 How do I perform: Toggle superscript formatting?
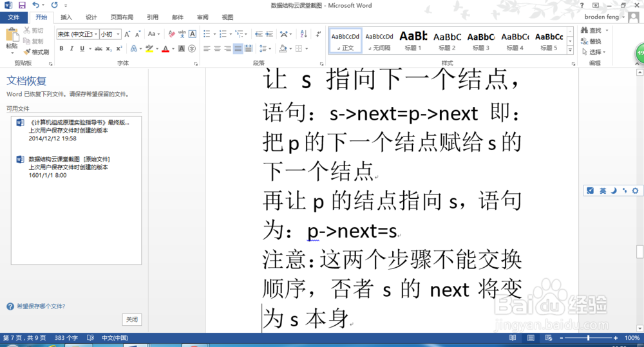tap(119, 48)
